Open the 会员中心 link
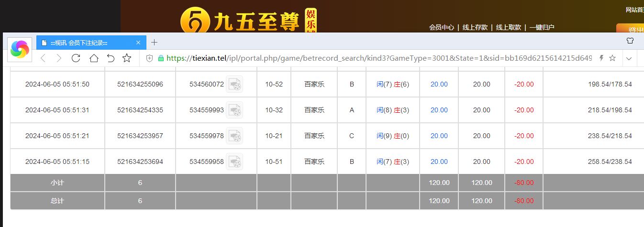 point(441,28)
